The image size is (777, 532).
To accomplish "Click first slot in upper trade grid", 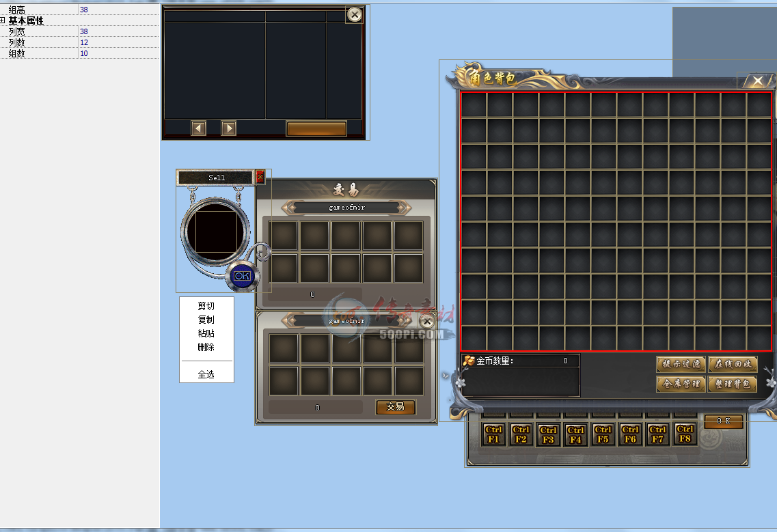I will tap(284, 236).
